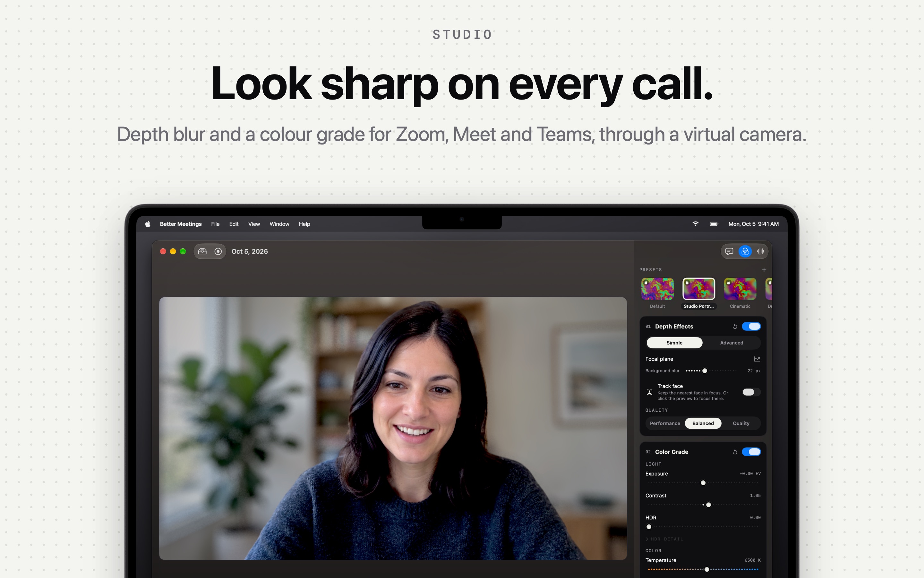Open the Edit menu
Image resolution: width=924 pixels, height=578 pixels.
click(x=234, y=224)
